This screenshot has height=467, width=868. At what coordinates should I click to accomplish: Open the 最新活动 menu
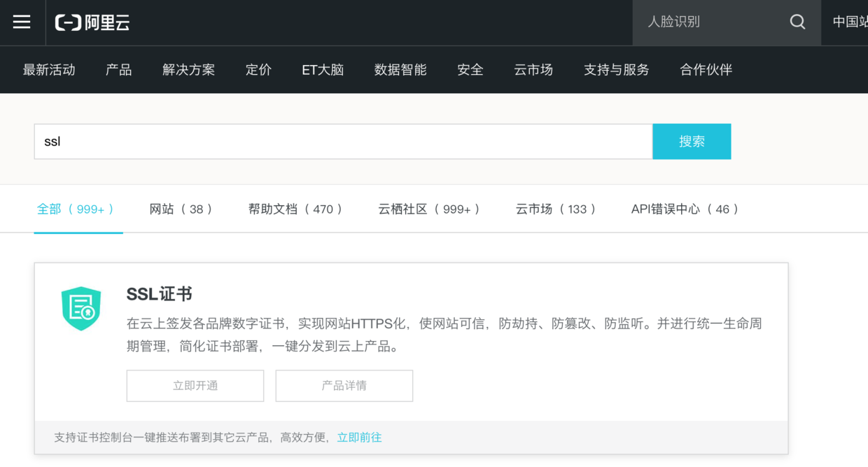pos(49,70)
